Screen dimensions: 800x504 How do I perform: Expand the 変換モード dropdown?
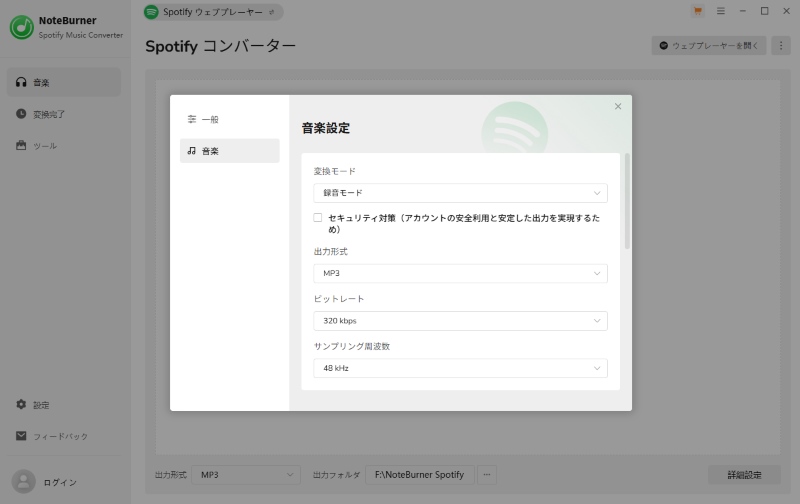[x=460, y=193]
